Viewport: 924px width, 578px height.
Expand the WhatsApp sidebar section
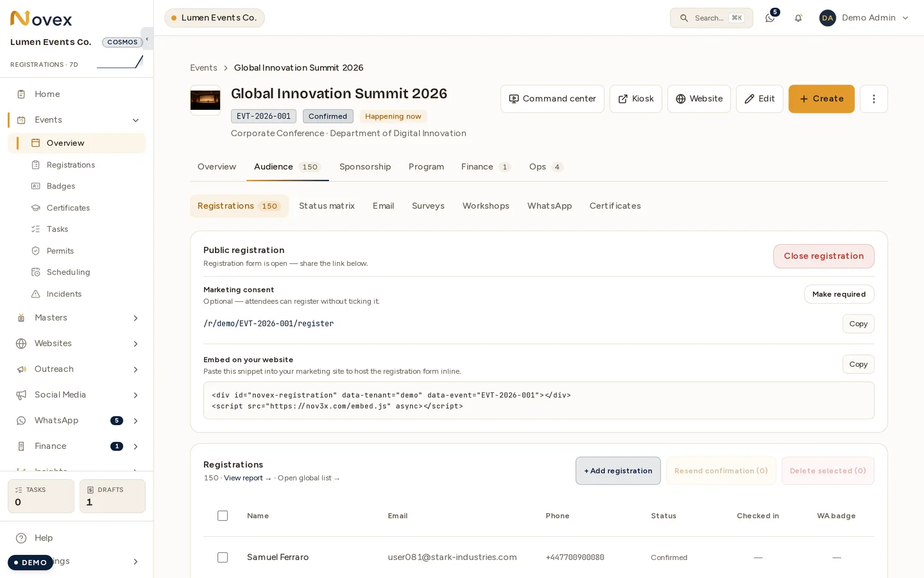click(135, 421)
